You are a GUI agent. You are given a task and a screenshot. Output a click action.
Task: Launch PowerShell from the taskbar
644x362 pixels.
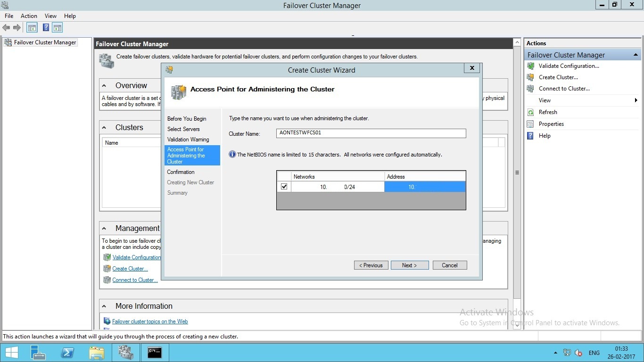[x=67, y=353]
